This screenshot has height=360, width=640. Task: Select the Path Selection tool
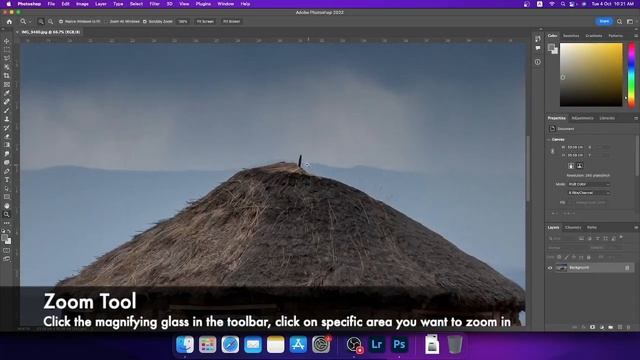coord(7,188)
